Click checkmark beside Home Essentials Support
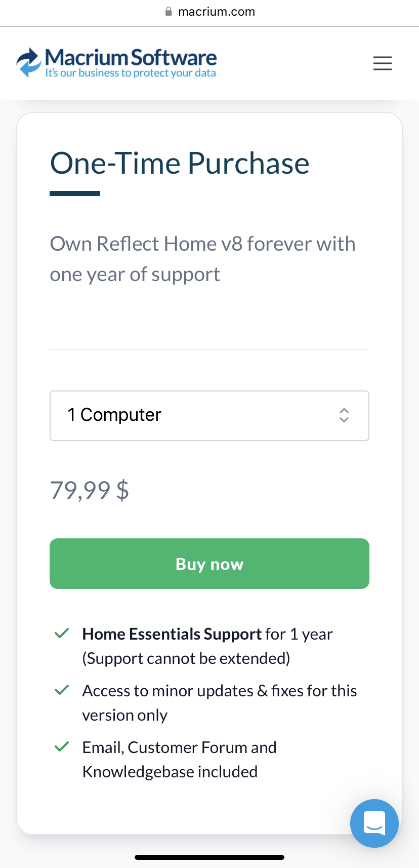This screenshot has height=868, width=419. pos(62,634)
